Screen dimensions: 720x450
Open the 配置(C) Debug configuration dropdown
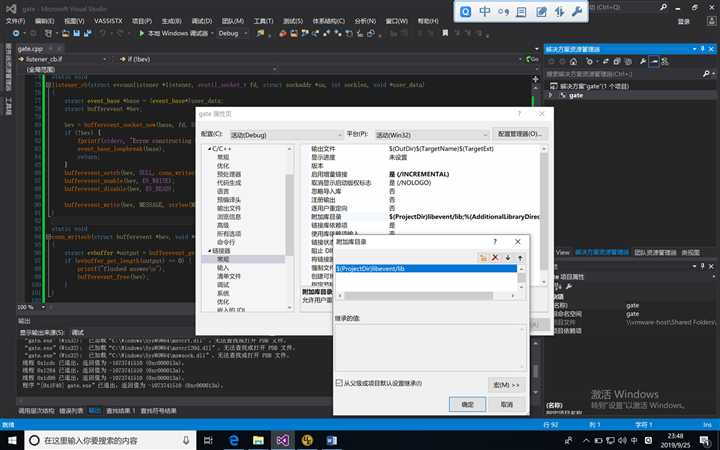pos(287,135)
